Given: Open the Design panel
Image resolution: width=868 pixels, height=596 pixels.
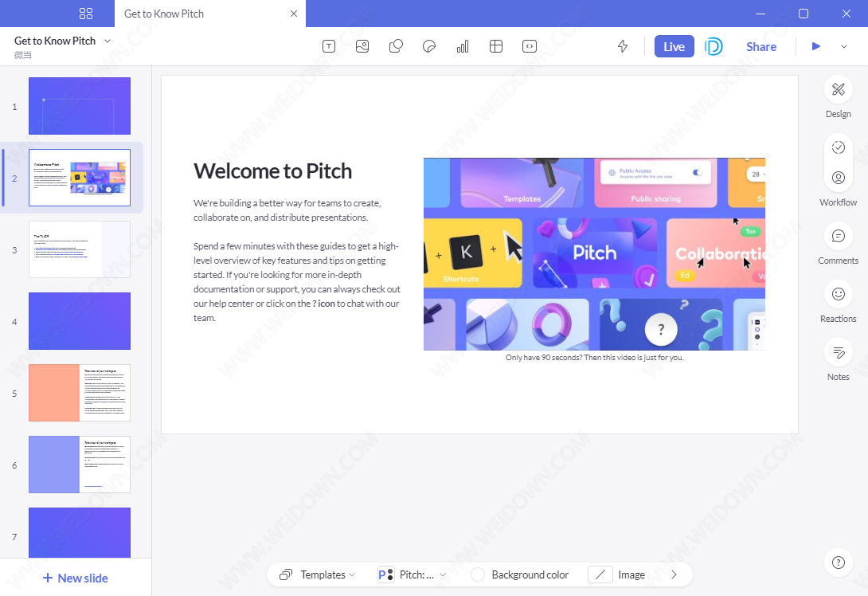Looking at the screenshot, I should [x=838, y=90].
